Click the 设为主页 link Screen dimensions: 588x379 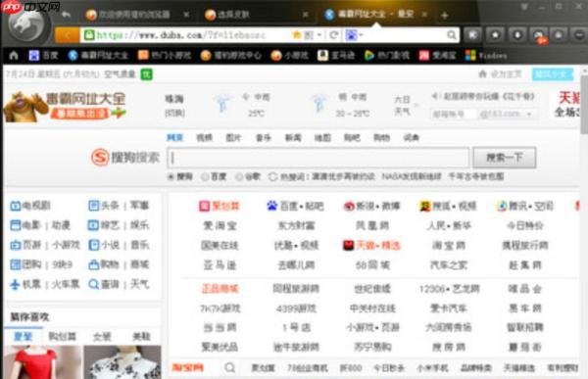pyautogui.click(x=501, y=74)
